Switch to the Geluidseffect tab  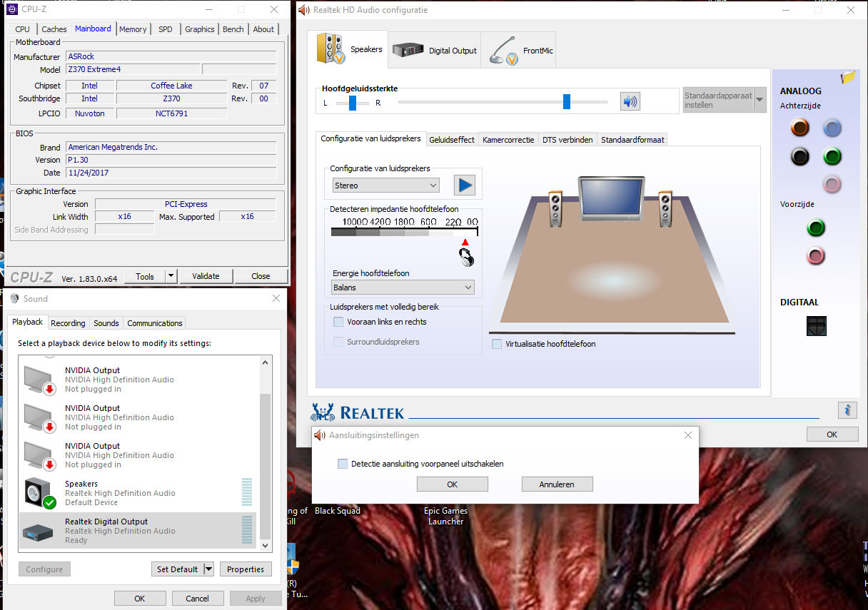coord(452,140)
